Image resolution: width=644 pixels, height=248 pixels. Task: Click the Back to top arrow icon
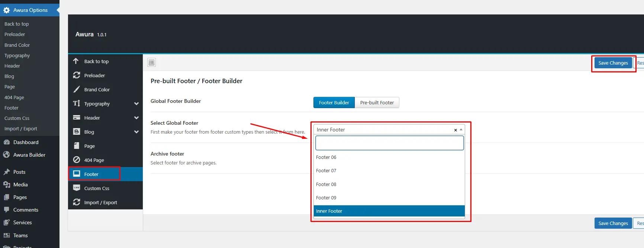pos(76,61)
